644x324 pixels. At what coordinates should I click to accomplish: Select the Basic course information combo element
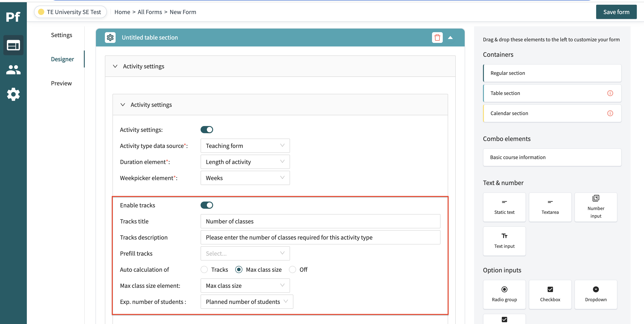(552, 158)
